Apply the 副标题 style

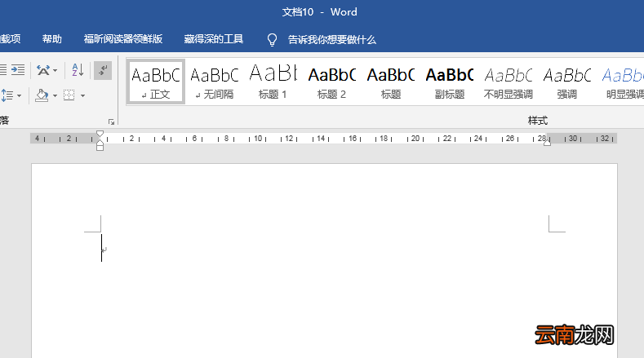coord(450,82)
